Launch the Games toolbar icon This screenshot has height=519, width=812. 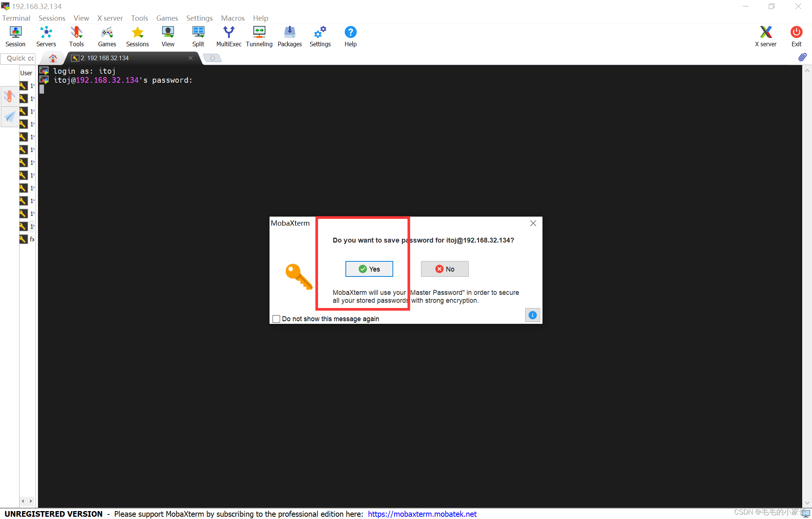pyautogui.click(x=107, y=36)
